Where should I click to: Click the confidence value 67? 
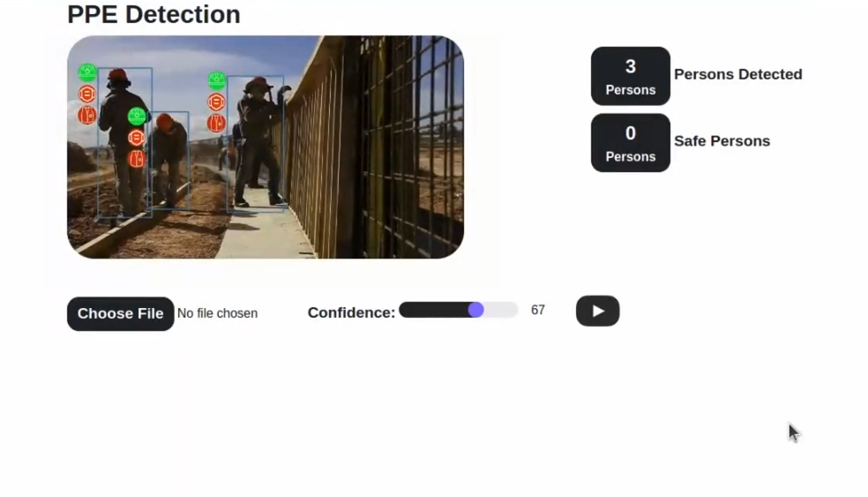pos(538,310)
